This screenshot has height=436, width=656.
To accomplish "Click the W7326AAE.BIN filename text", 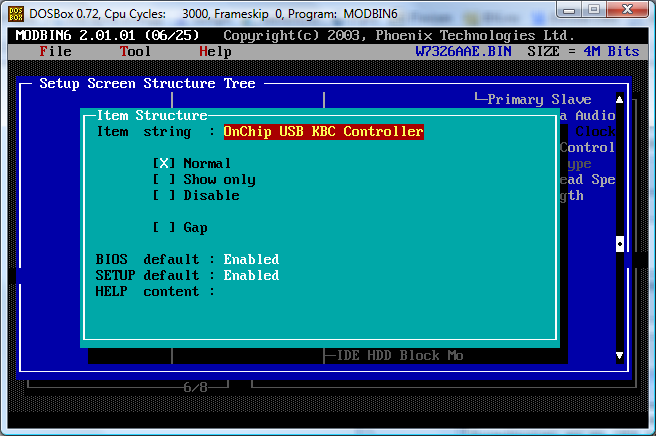I will click(463, 51).
